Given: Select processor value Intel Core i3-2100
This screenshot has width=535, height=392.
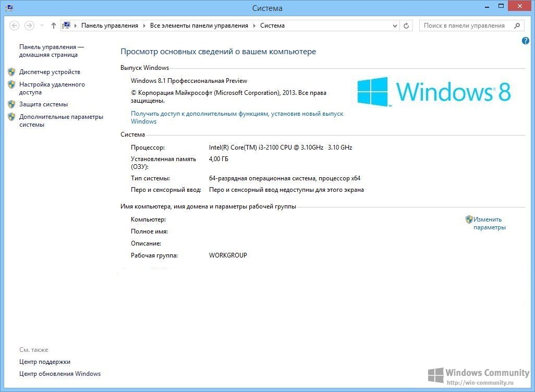Looking at the screenshot, I should click(281, 148).
